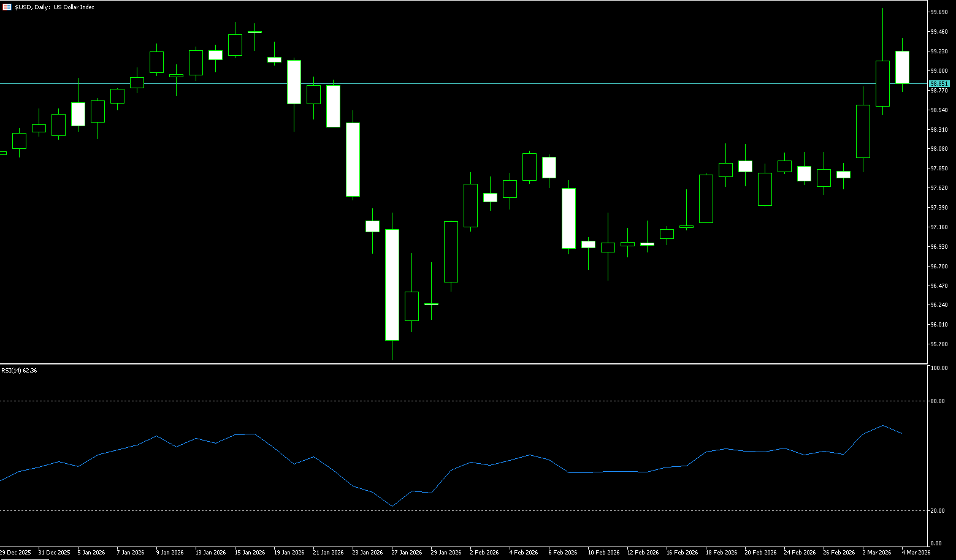Click the US Dollar Index chart title
Screen dimensions: 956x560
point(74,7)
